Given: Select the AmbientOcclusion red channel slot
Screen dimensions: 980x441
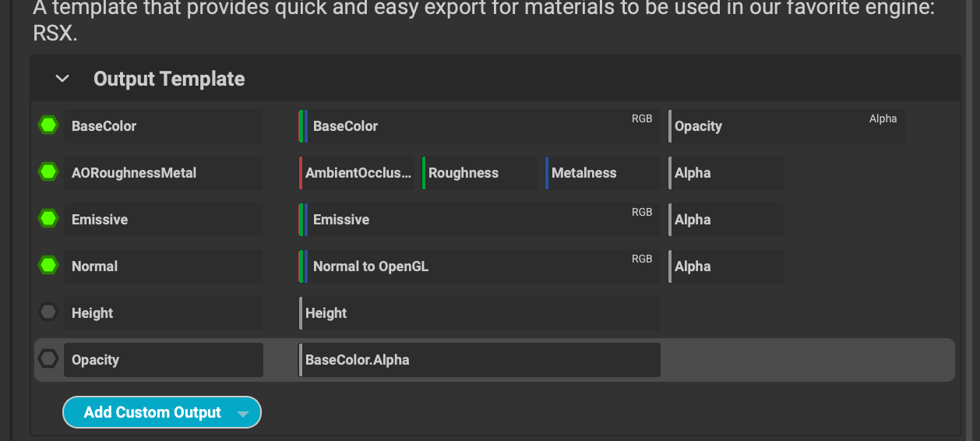Looking at the screenshot, I should [x=357, y=173].
